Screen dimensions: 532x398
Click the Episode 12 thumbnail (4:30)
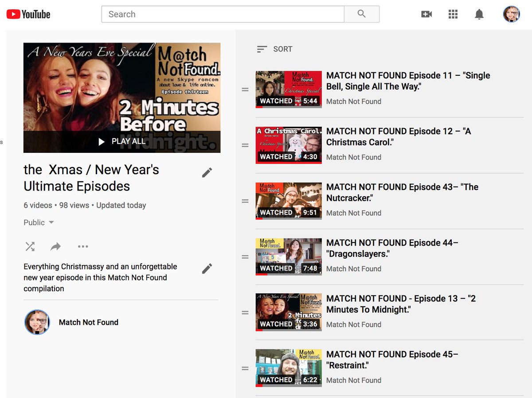(x=289, y=145)
